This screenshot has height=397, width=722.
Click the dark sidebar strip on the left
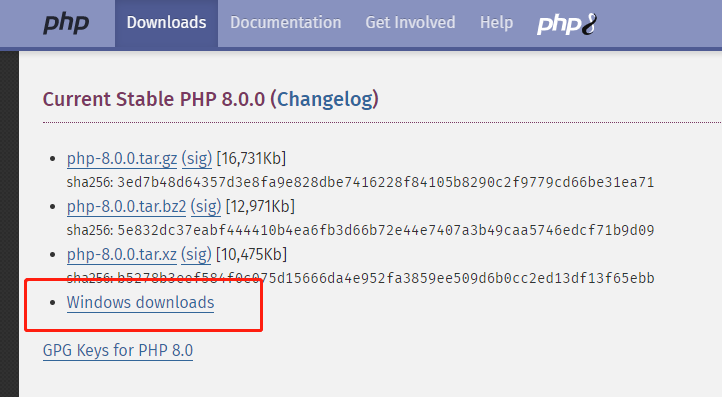point(9,224)
